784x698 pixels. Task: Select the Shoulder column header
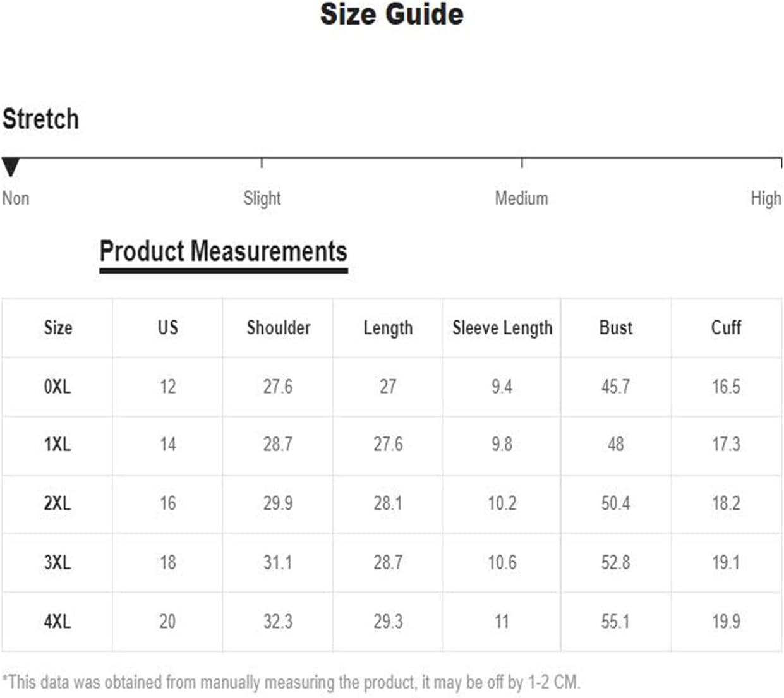pos(279,327)
